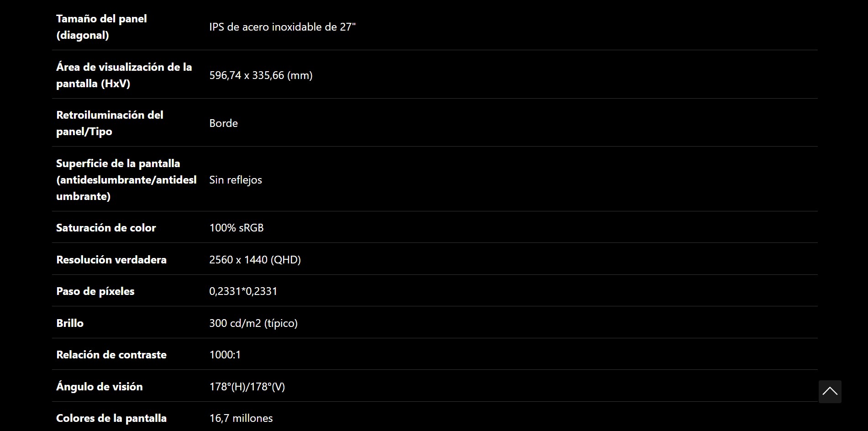Select the '2560 x 1440 (QHD)' value
The height and width of the screenshot is (431, 868).
[255, 260]
